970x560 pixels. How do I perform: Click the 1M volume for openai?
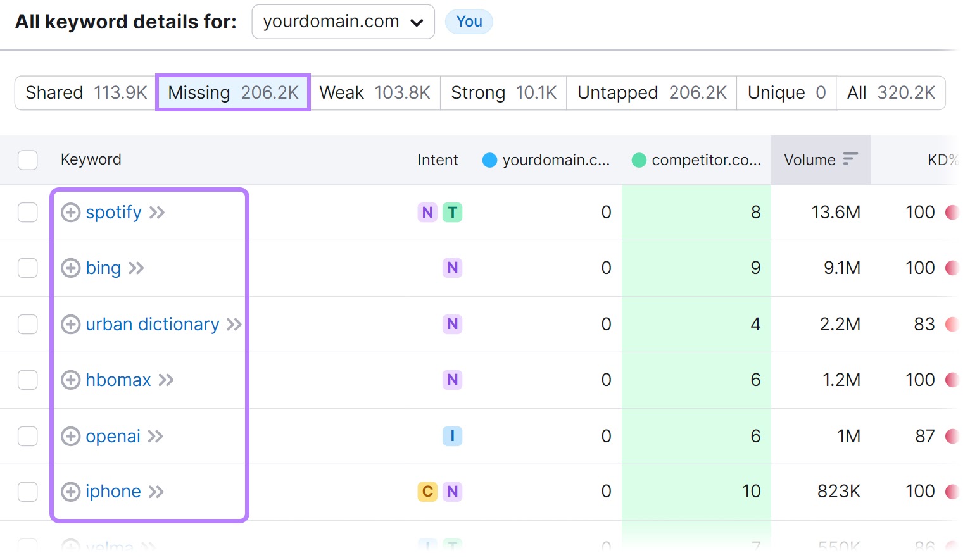pyautogui.click(x=849, y=437)
